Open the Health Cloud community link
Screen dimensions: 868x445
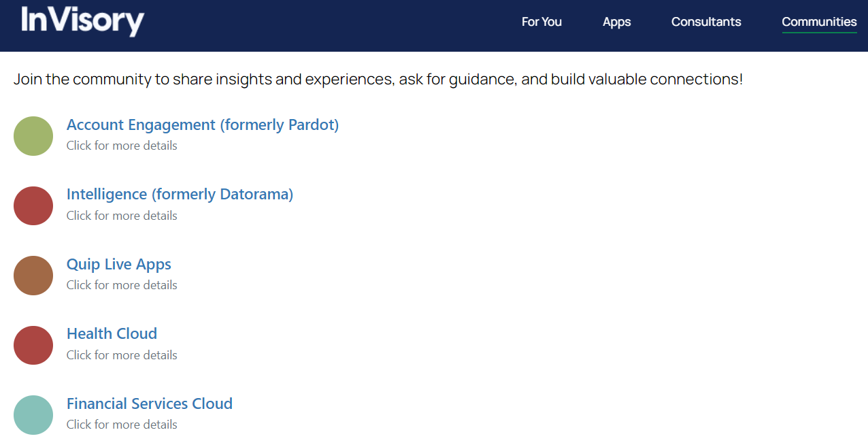pyautogui.click(x=112, y=333)
